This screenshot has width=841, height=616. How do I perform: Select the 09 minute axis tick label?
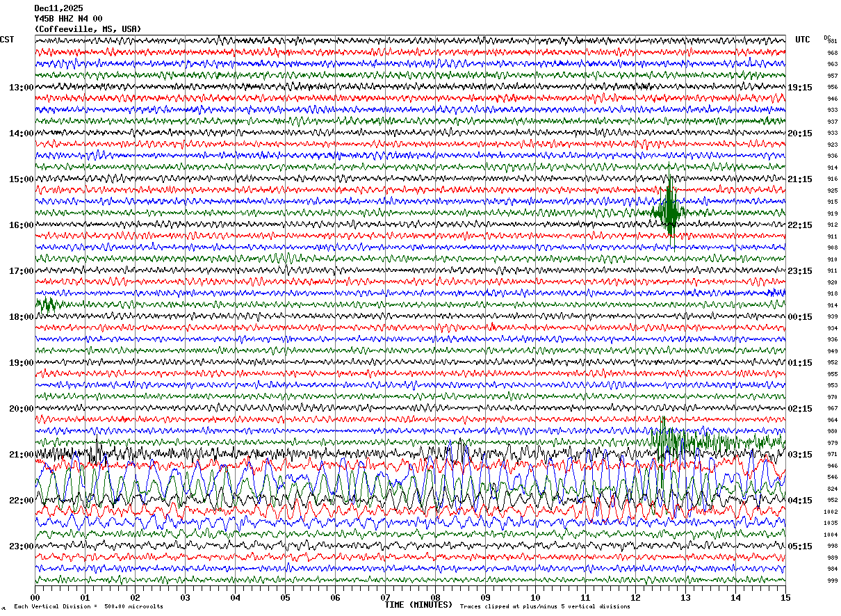[x=485, y=597]
